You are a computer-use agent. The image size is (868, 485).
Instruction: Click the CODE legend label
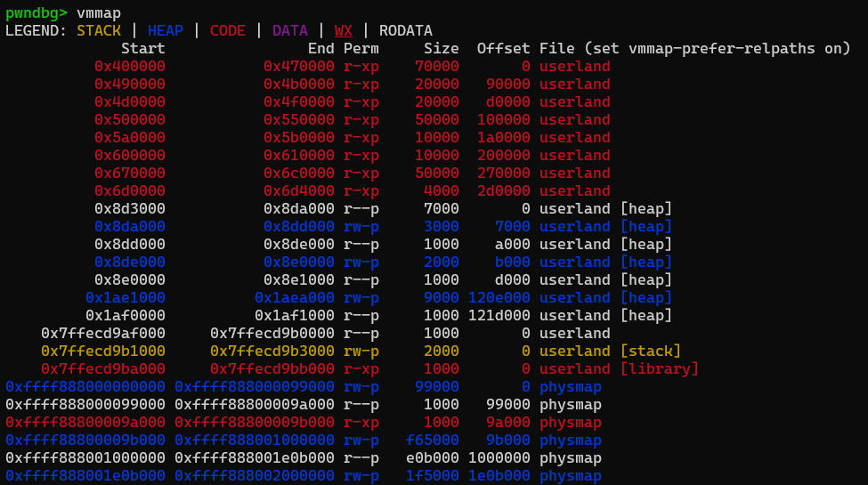coord(228,30)
